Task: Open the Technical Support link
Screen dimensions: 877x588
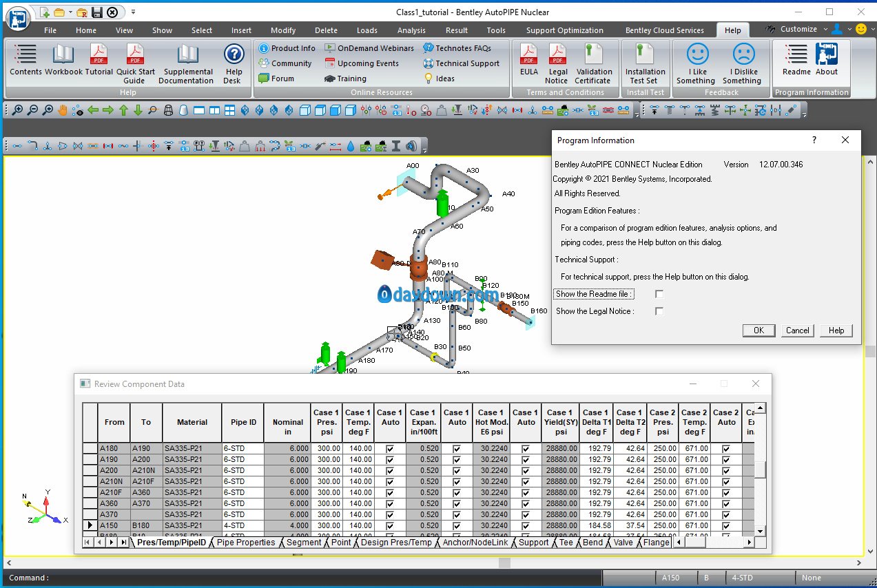Action: tap(462, 63)
